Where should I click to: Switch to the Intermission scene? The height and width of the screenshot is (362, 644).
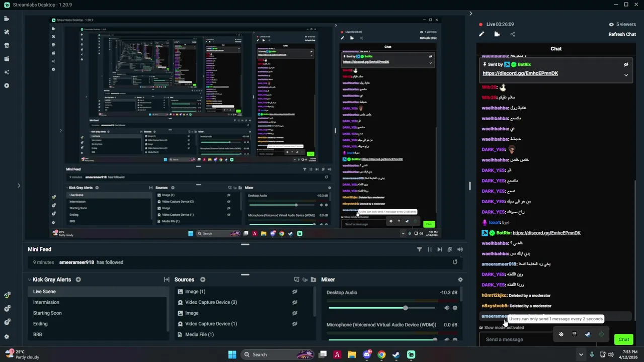pos(97,302)
